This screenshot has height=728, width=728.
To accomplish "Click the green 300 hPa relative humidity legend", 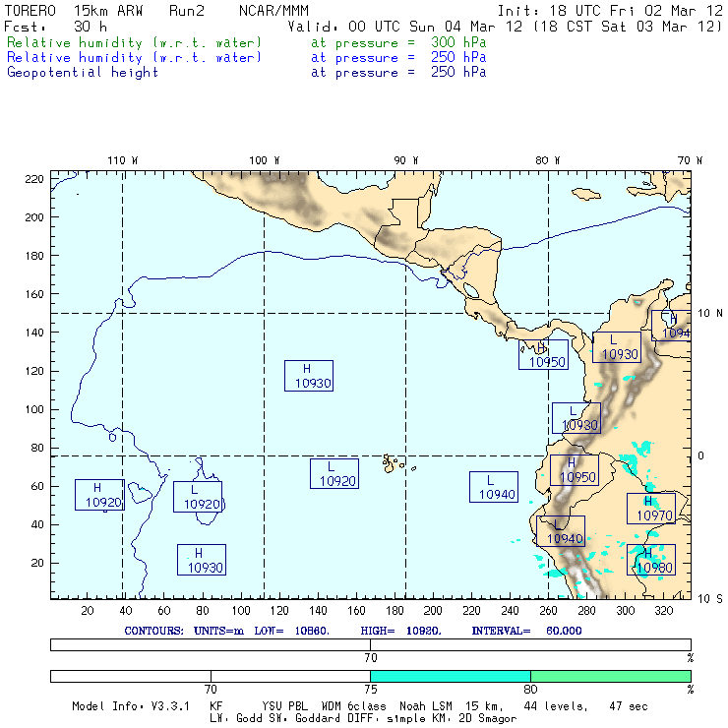I will pyautogui.click(x=135, y=43).
